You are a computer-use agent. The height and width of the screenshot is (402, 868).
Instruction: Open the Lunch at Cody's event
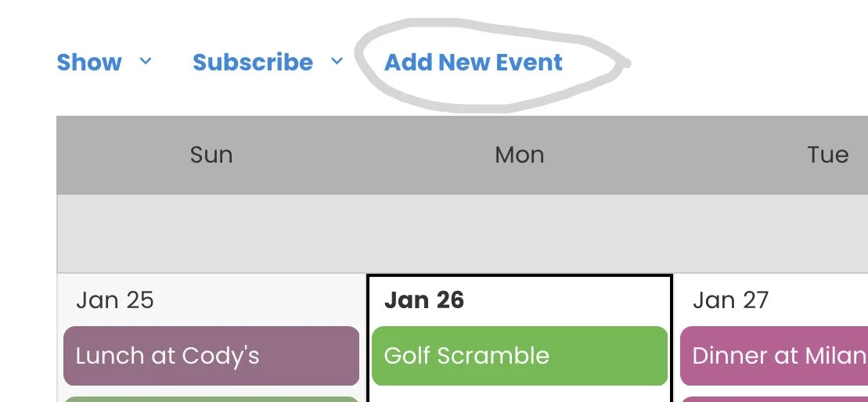pyautogui.click(x=211, y=356)
